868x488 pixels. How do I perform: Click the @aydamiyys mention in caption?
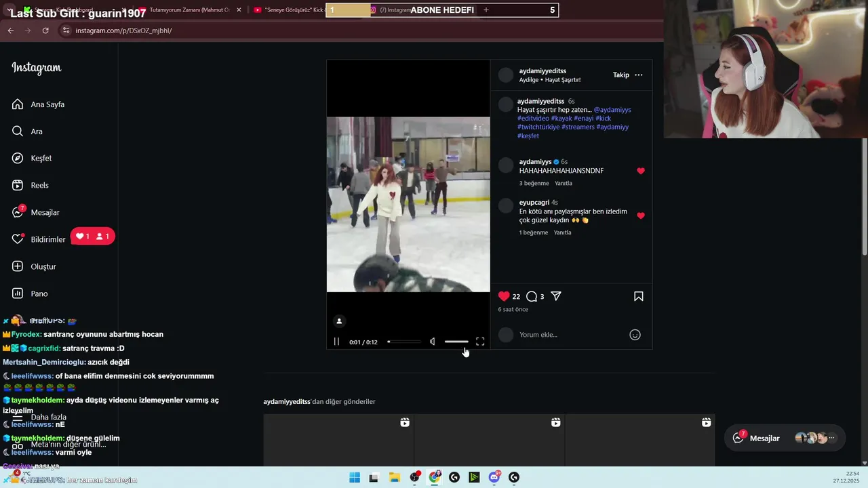coord(612,110)
